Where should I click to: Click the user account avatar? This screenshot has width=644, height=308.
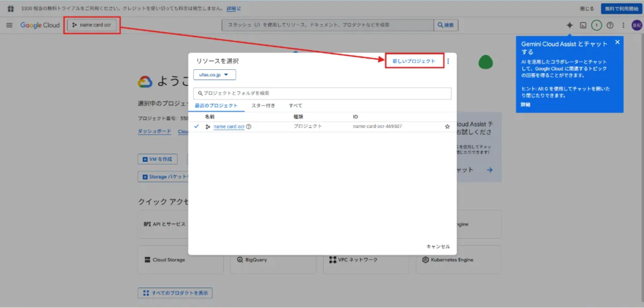[636, 25]
